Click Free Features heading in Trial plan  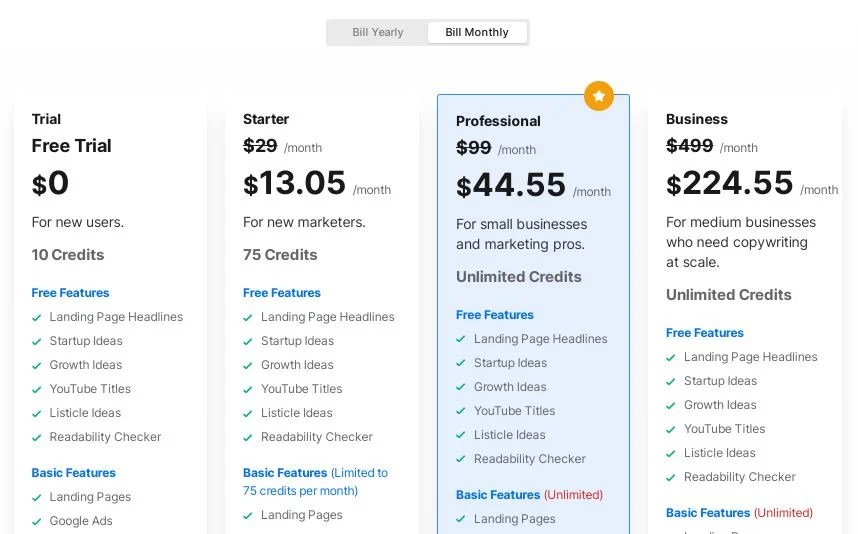[x=70, y=293]
